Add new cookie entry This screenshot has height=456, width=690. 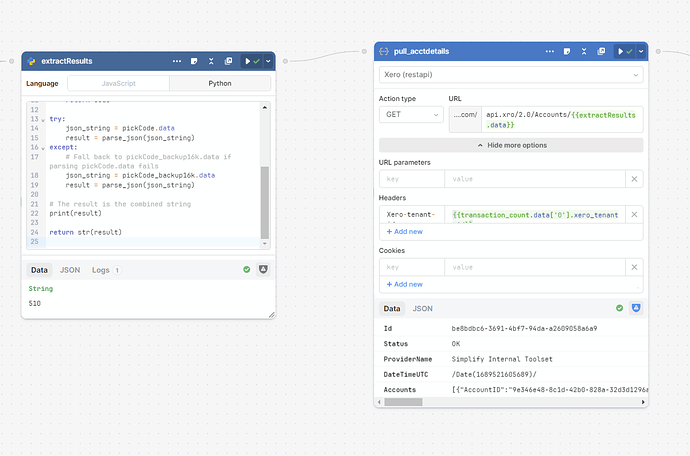point(404,284)
